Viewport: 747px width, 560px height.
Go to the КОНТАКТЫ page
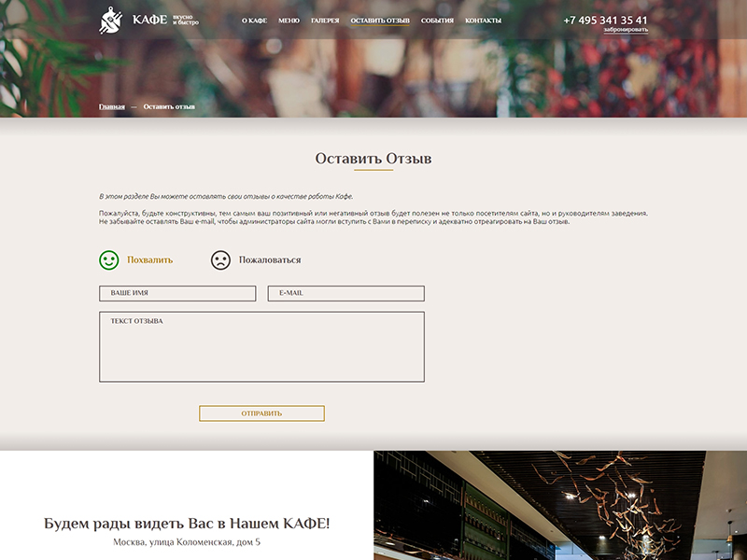point(483,21)
